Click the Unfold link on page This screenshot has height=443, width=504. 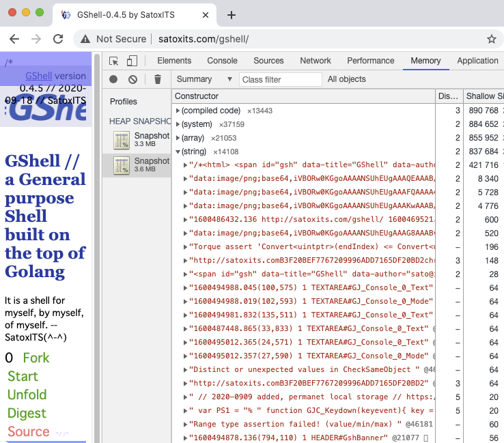click(x=27, y=395)
